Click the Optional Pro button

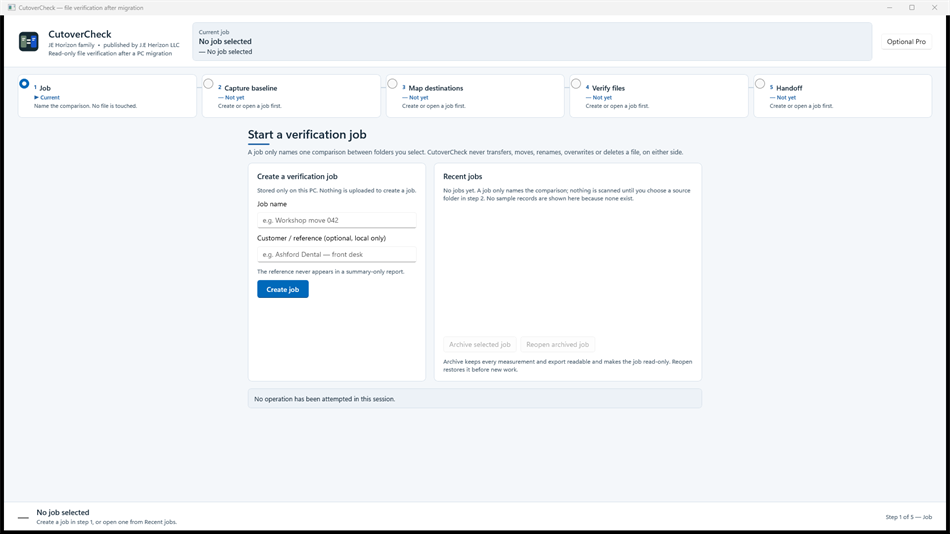906,42
